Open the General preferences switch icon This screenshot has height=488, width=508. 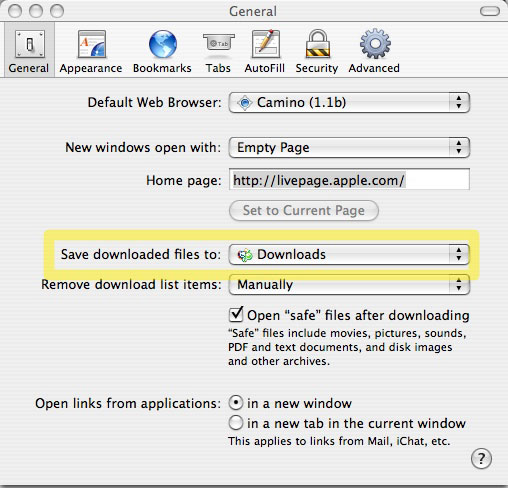pyautogui.click(x=29, y=44)
